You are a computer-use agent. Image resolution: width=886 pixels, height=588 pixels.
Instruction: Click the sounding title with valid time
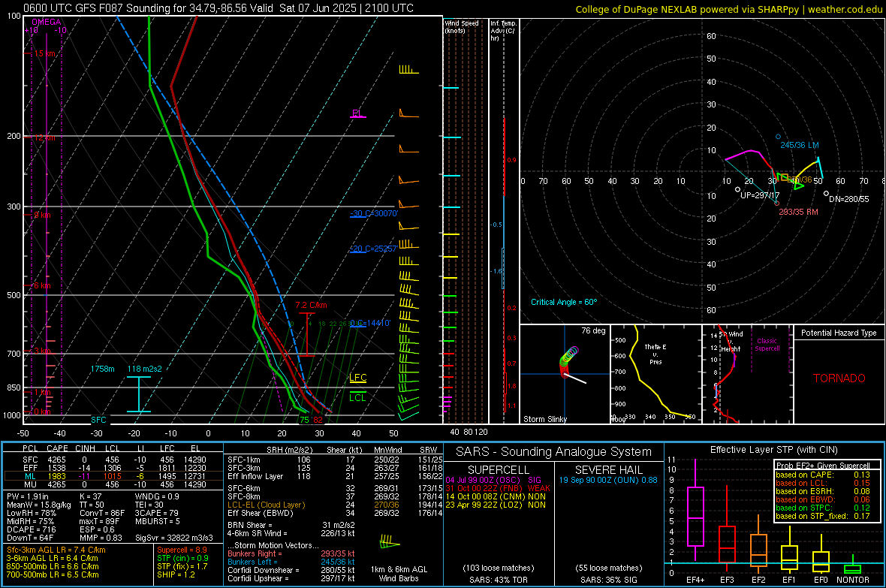[x=218, y=8]
